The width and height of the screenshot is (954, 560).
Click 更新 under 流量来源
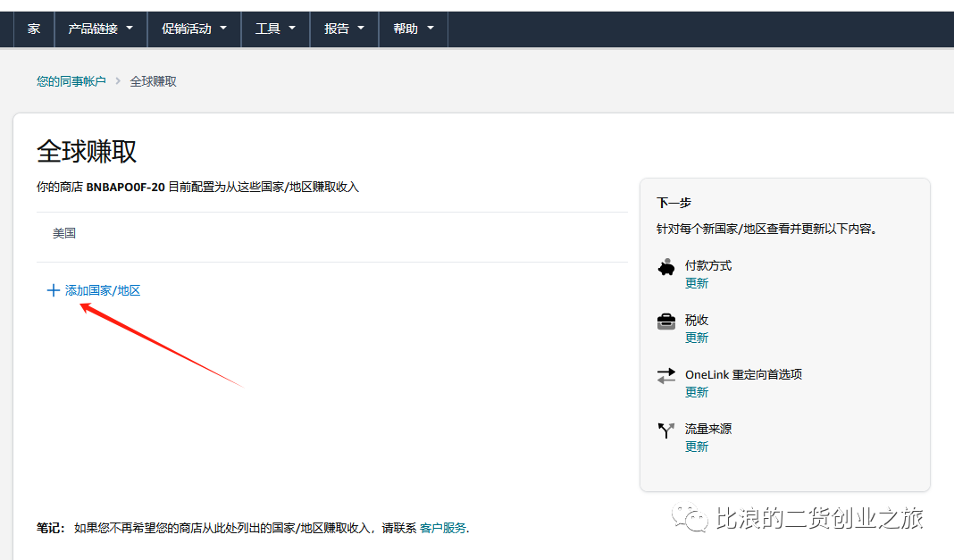click(697, 447)
